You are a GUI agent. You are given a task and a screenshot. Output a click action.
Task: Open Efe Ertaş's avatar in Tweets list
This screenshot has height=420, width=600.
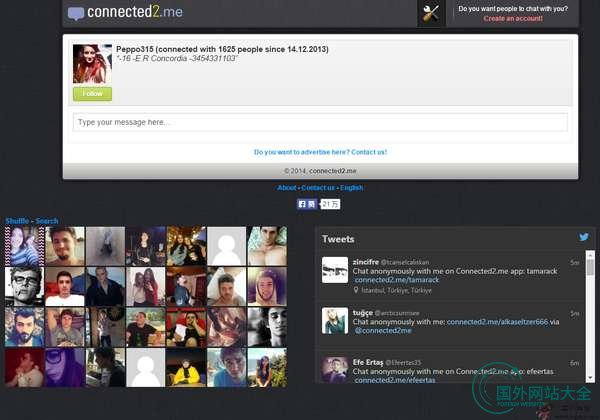point(334,369)
